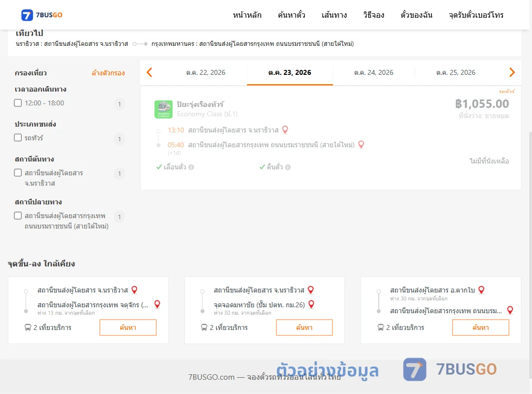
Task: Click the page vertical scrollbar
Action: pos(531,255)
